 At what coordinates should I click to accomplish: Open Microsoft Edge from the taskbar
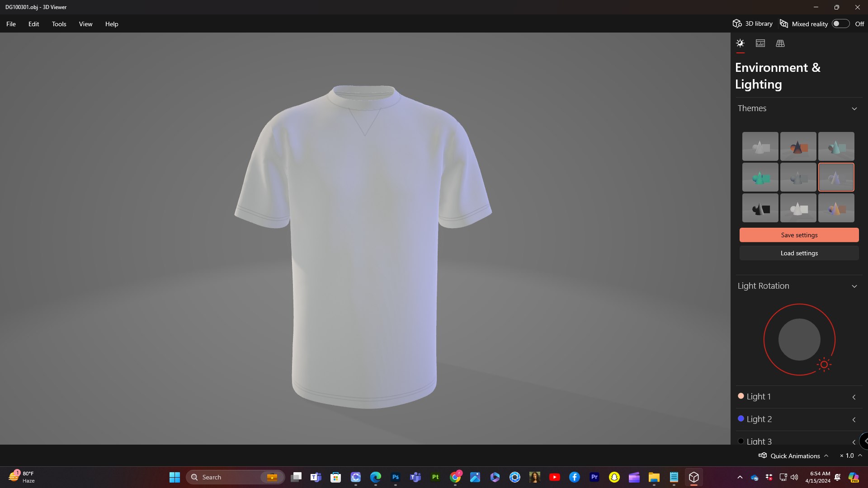click(x=375, y=477)
